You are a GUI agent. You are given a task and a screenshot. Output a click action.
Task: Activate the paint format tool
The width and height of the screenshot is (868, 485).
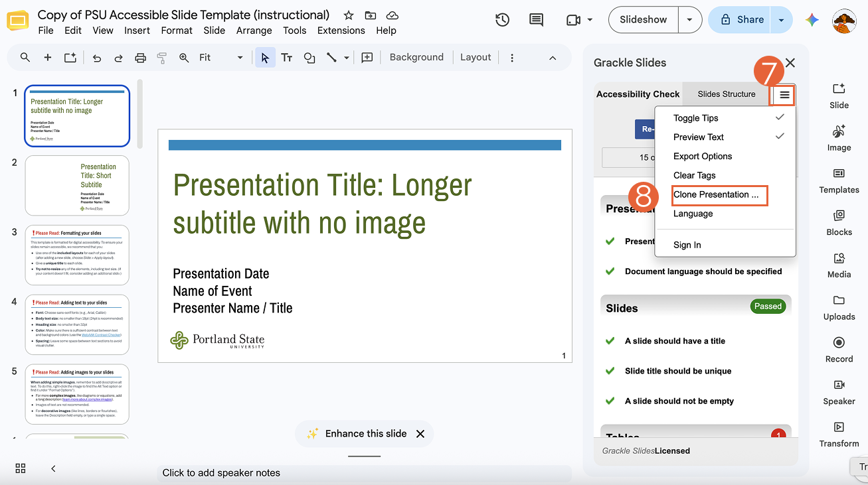coord(162,58)
